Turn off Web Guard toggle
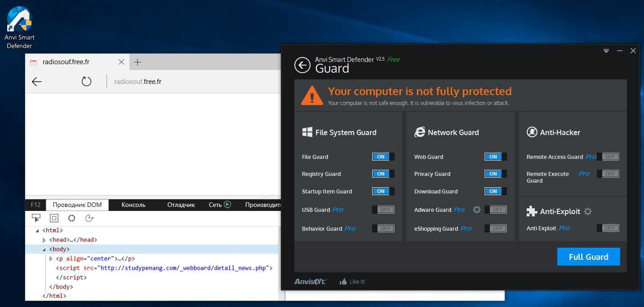This screenshot has width=644, height=307. pyautogui.click(x=496, y=157)
